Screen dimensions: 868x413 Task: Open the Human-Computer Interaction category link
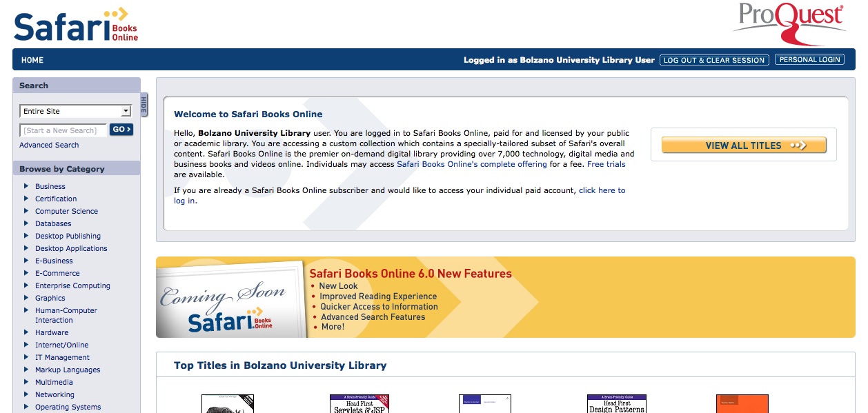pyautogui.click(x=66, y=315)
